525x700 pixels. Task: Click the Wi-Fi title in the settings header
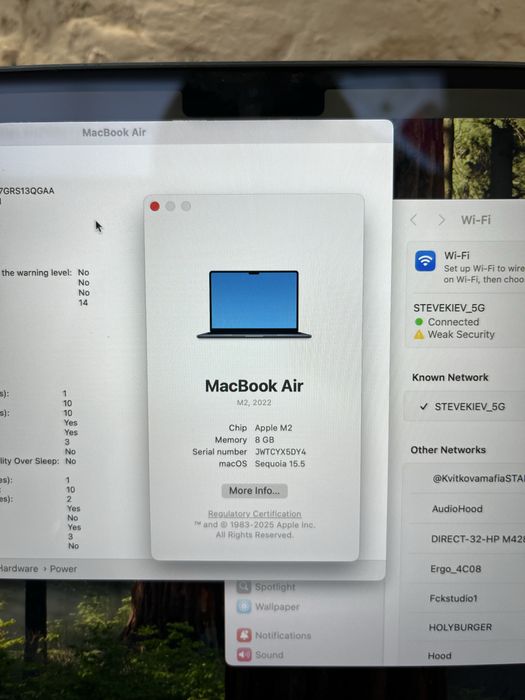click(476, 220)
